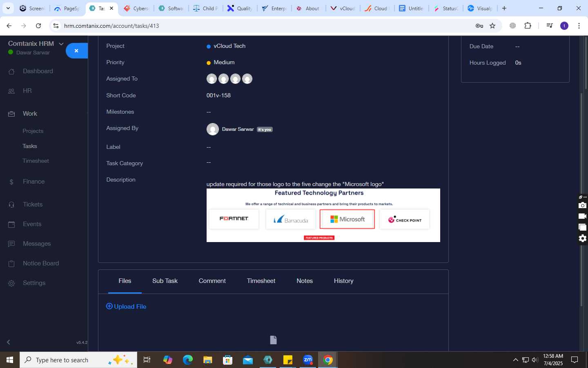Open the saved password key icon
The image size is (588, 368).
click(479, 26)
